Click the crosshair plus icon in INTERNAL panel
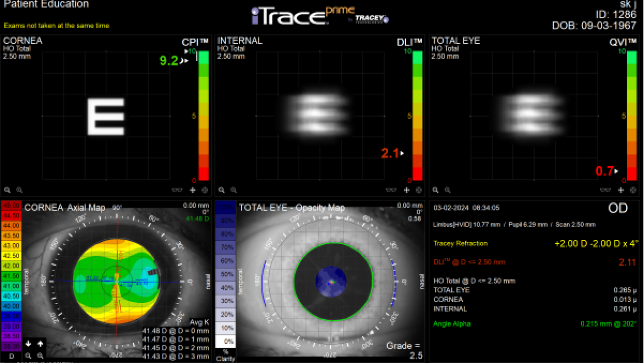 tap(407, 190)
